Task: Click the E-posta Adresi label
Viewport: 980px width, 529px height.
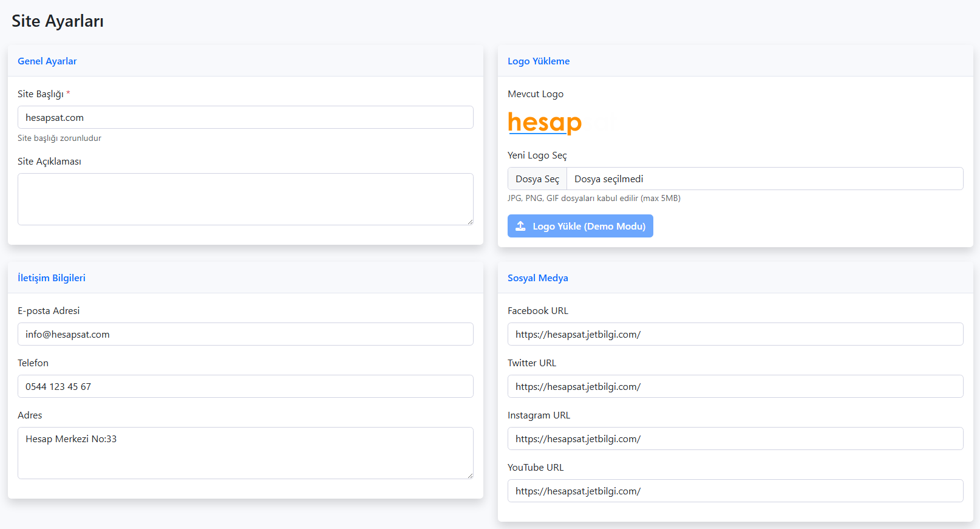Action: pos(49,310)
